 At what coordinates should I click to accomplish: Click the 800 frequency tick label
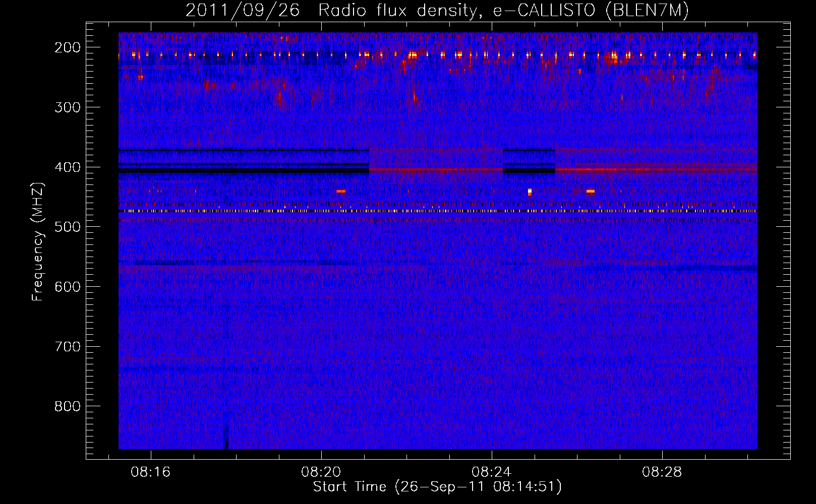pos(67,406)
